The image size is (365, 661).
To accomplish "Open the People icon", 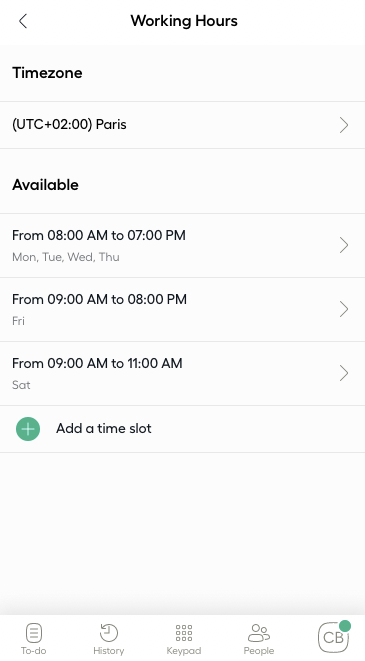I will click(x=259, y=633).
